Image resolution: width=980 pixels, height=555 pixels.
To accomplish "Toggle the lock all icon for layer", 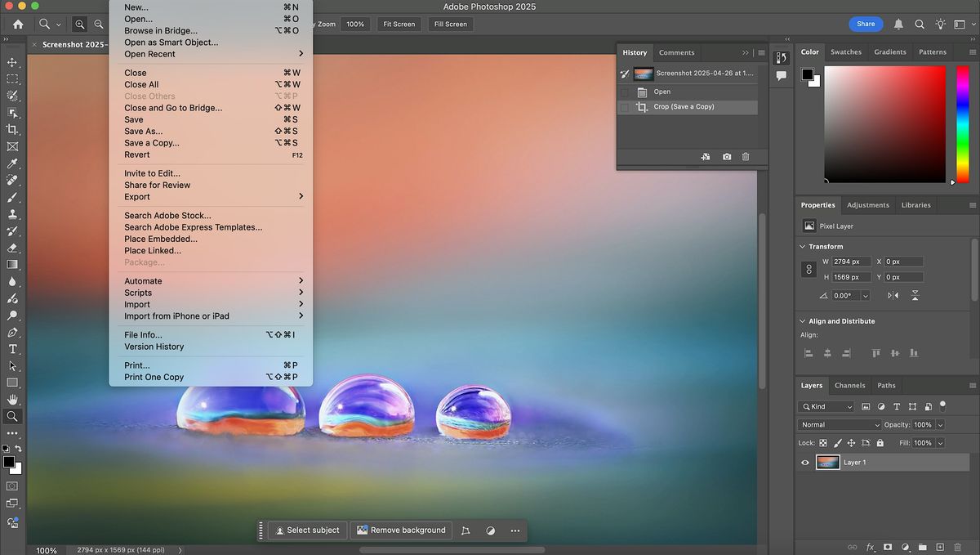I will pyautogui.click(x=880, y=443).
